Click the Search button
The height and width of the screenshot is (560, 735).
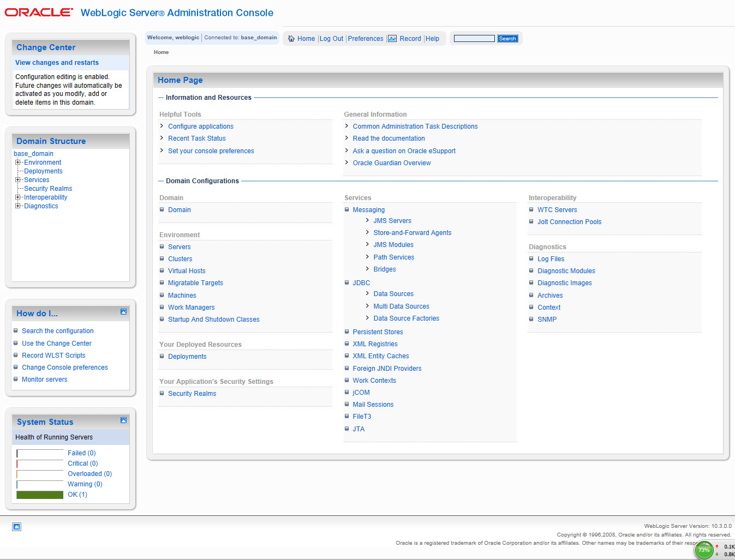pos(507,39)
